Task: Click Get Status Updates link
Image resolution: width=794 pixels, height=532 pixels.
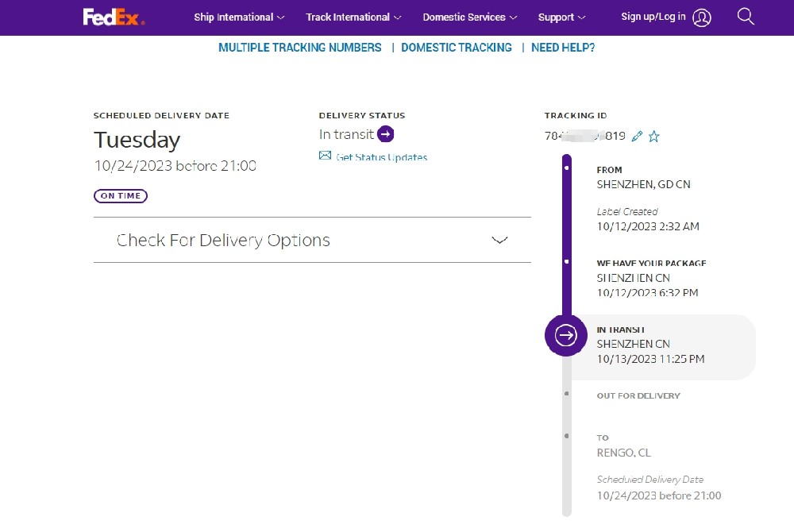Action: (381, 157)
